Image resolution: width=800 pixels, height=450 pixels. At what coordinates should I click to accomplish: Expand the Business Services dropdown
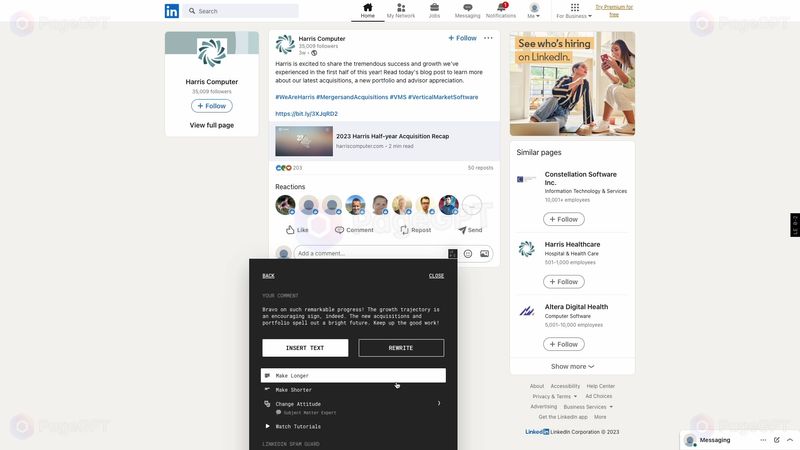point(588,407)
